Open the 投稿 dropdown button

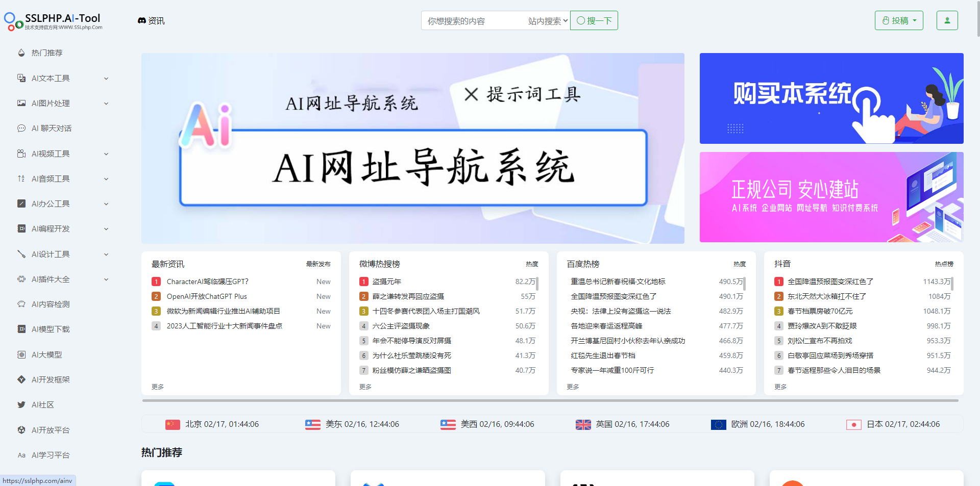pyautogui.click(x=899, y=20)
